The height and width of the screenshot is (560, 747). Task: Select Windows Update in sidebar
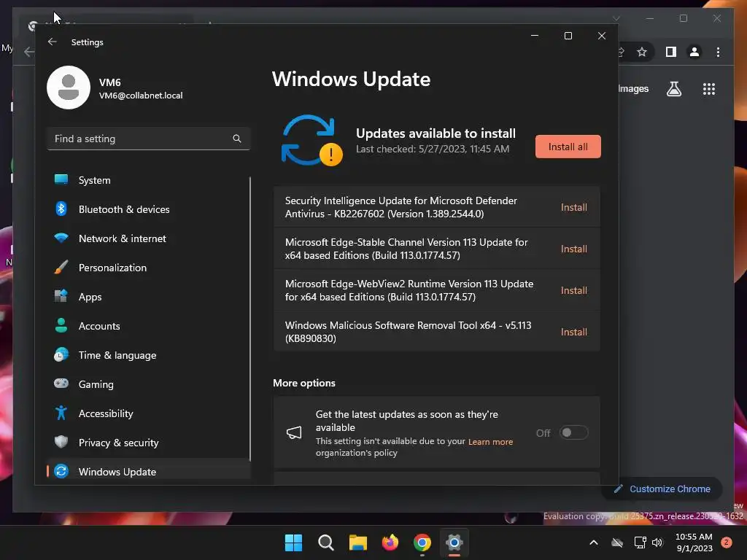pyautogui.click(x=148, y=472)
